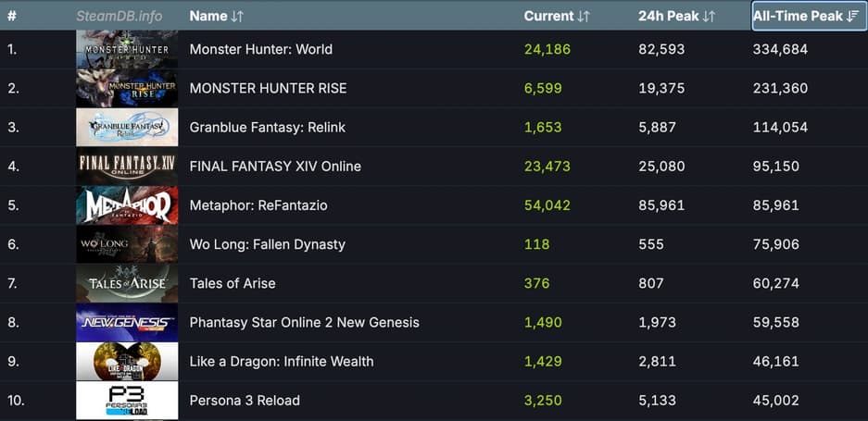Click the # rank column header
This screenshot has height=421, width=868.
(x=12, y=16)
